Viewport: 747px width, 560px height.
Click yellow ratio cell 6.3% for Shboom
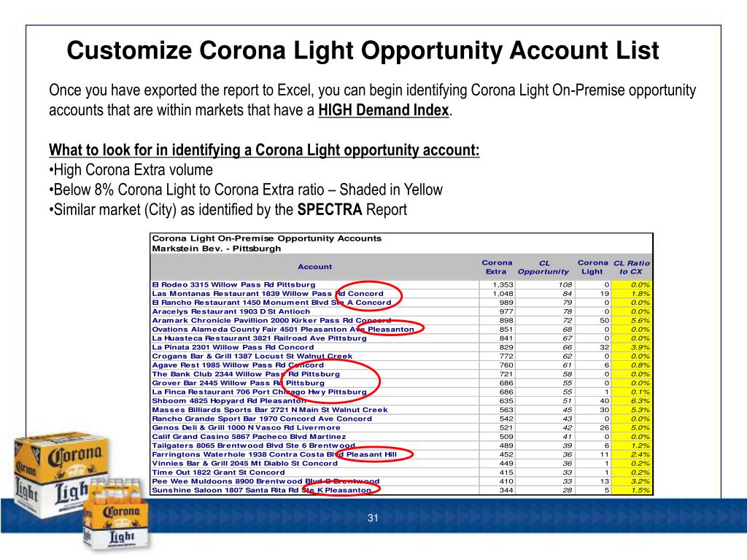(631, 401)
